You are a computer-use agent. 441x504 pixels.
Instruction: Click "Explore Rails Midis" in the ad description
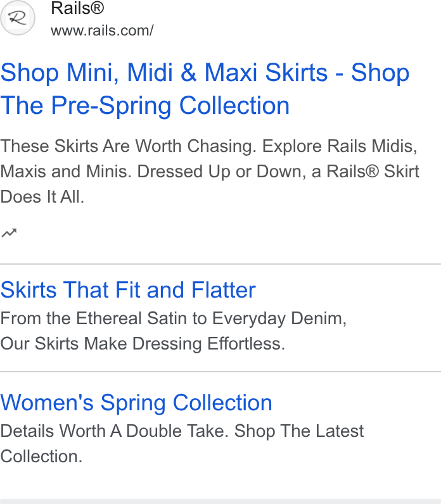click(340, 146)
